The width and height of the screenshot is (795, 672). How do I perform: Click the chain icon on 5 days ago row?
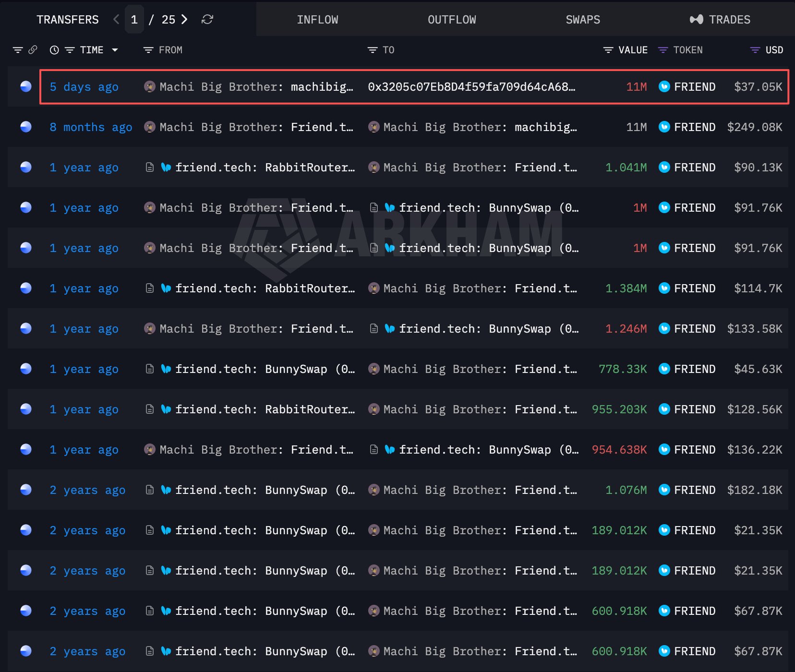(x=26, y=86)
